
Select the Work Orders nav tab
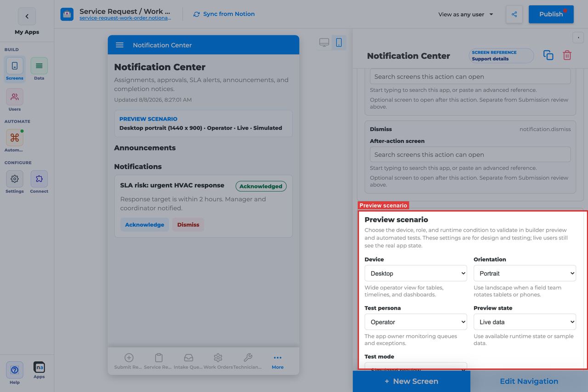[218, 361]
